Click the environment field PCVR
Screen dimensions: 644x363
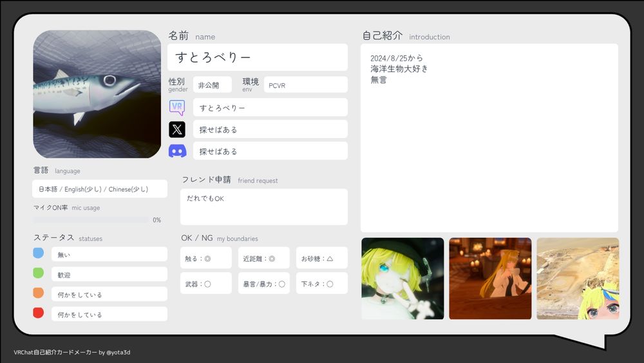(305, 84)
